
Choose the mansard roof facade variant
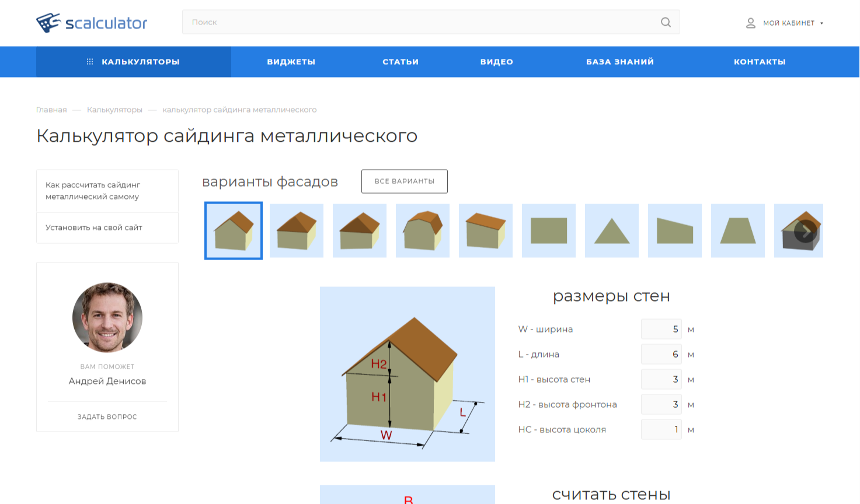click(x=422, y=230)
